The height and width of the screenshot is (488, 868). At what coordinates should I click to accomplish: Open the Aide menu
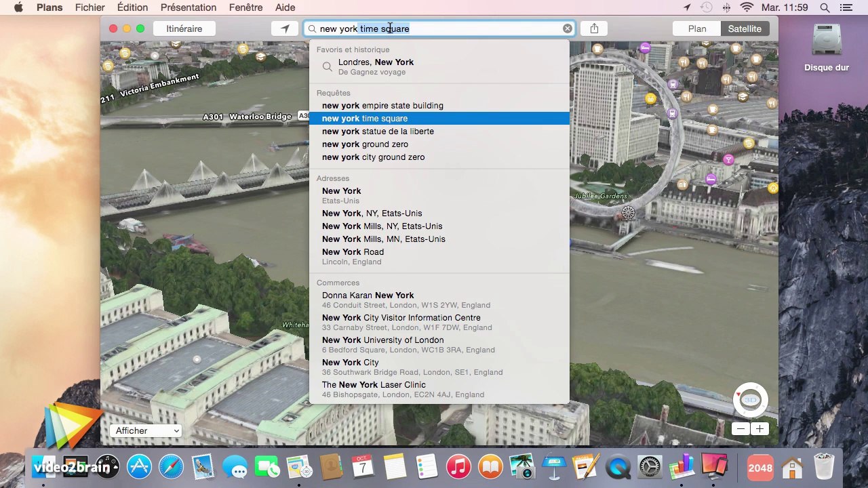click(x=285, y=7)
